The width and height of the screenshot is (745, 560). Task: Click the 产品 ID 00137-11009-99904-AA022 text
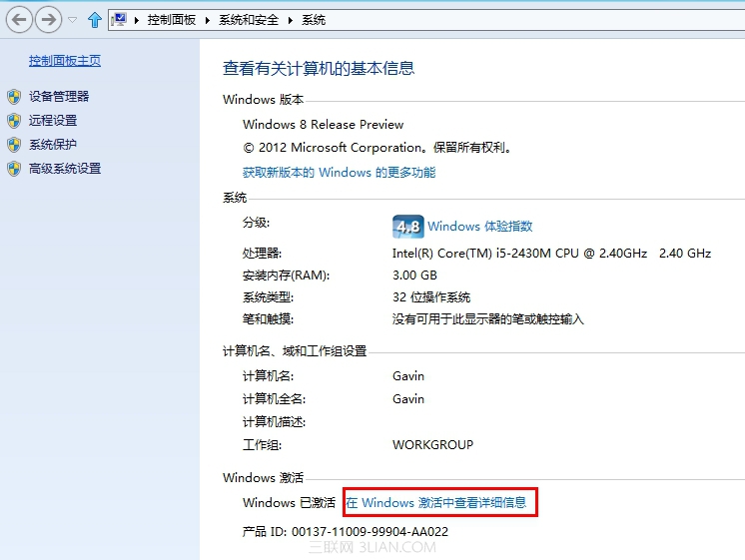(346, 531)
